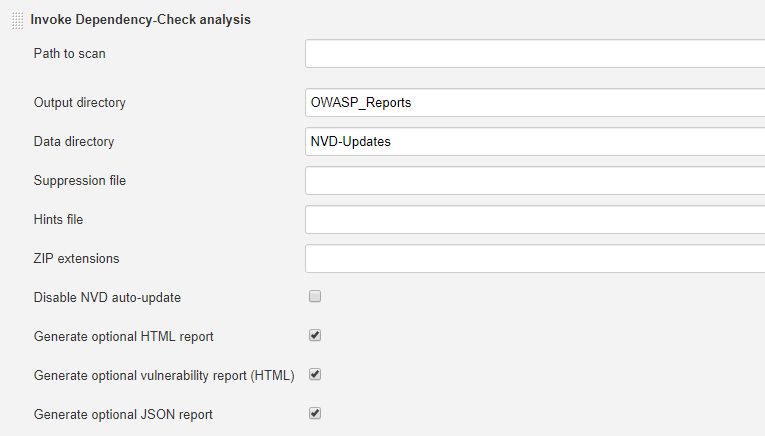765x436 pixels.
Task: Click the Data directory field containing NVD-Updates
Action: pos(535,141)
